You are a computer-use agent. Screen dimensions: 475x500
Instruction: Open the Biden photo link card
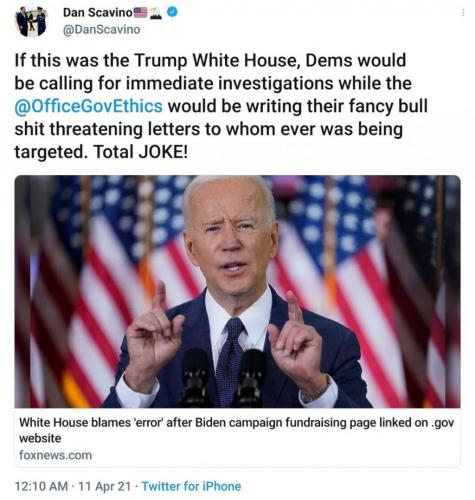[237, 321]
